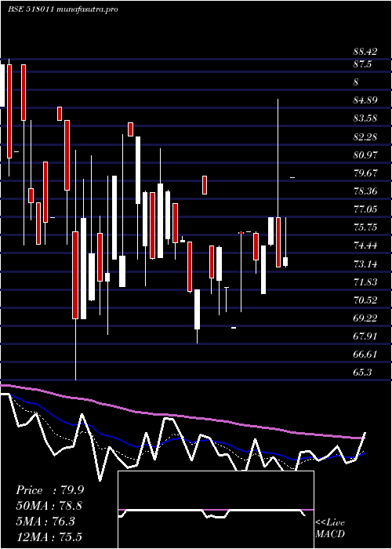This screenshot has width=392, height=549.
Task: Click the 67.91 price axis label
Action: 365,336
